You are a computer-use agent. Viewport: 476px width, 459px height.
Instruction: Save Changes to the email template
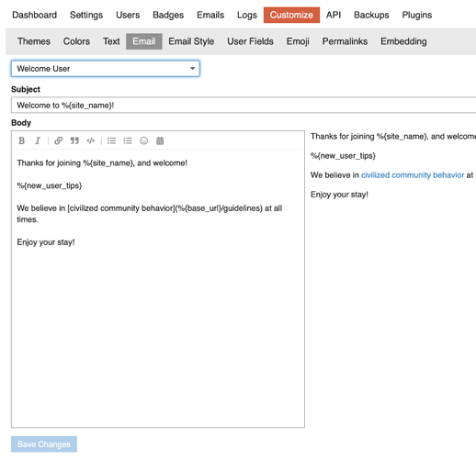pyautogui.click(x=44, y=444)
